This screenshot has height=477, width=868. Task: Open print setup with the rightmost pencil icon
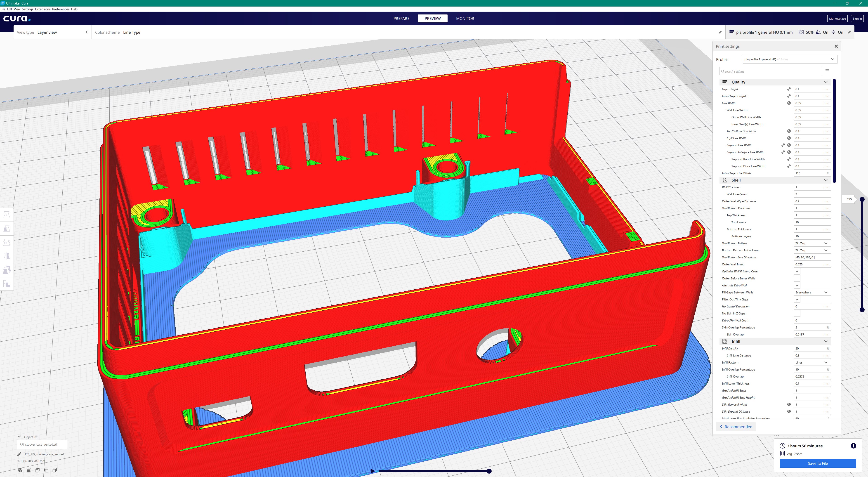849,32
